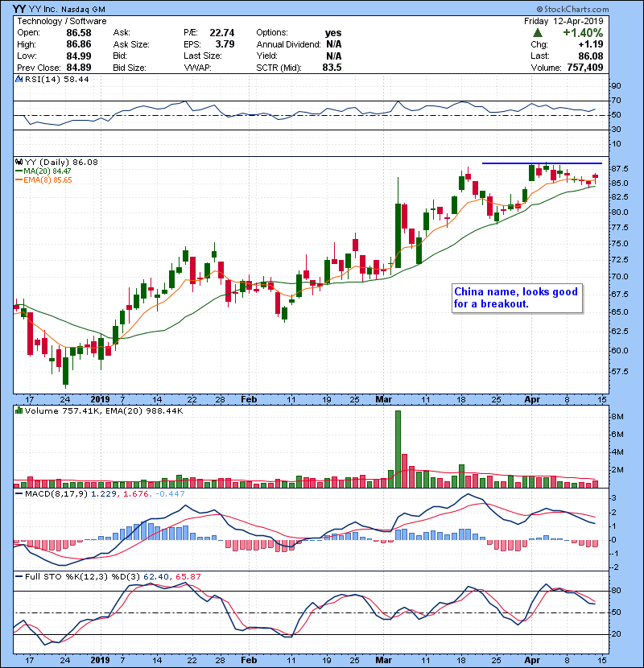Click the YY Daily candlestick icon

coord(19,162)
